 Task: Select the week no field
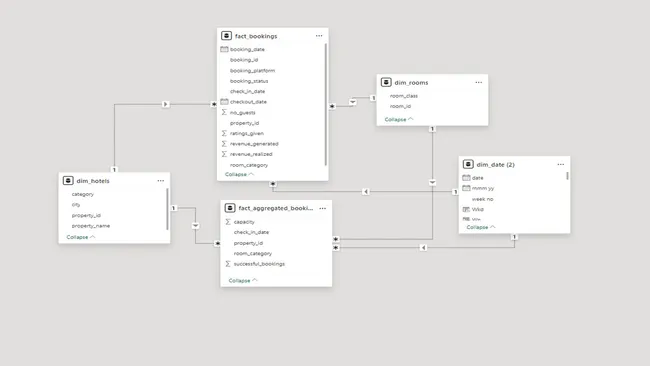483,199
